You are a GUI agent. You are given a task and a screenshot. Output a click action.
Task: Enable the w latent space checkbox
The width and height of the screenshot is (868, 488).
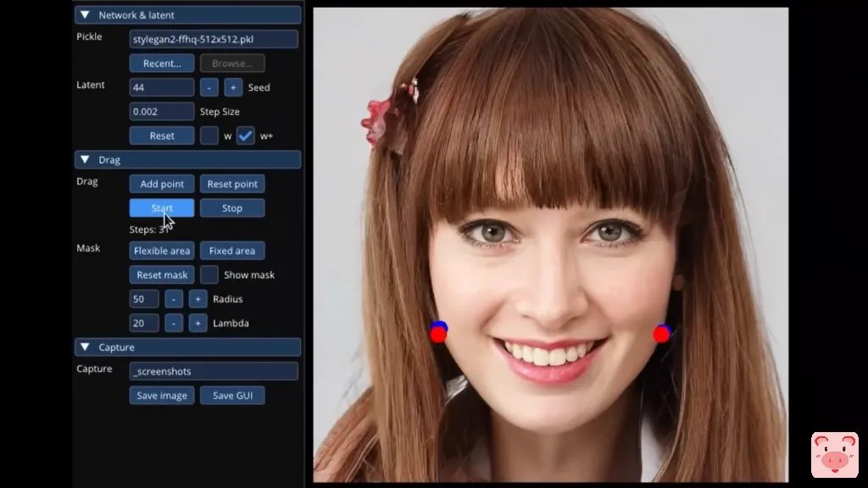point(209,136)
